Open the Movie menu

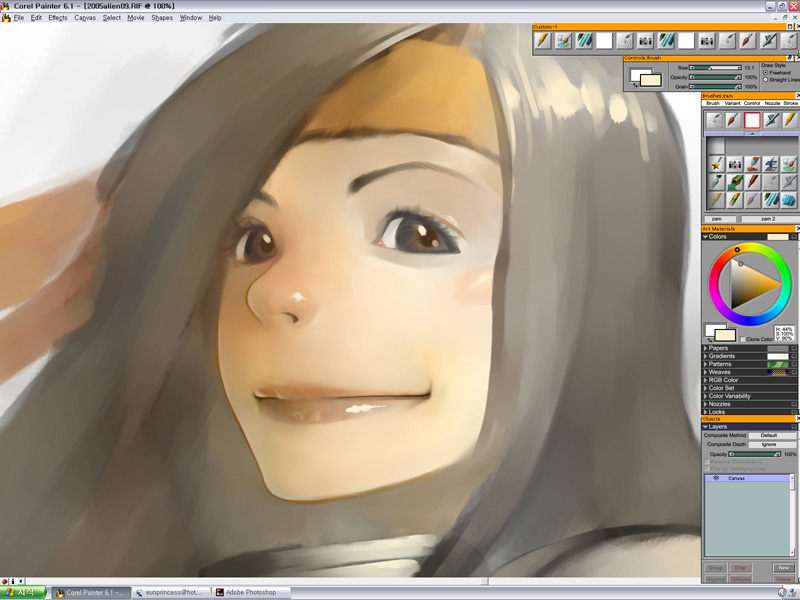[x=136, y=17]
